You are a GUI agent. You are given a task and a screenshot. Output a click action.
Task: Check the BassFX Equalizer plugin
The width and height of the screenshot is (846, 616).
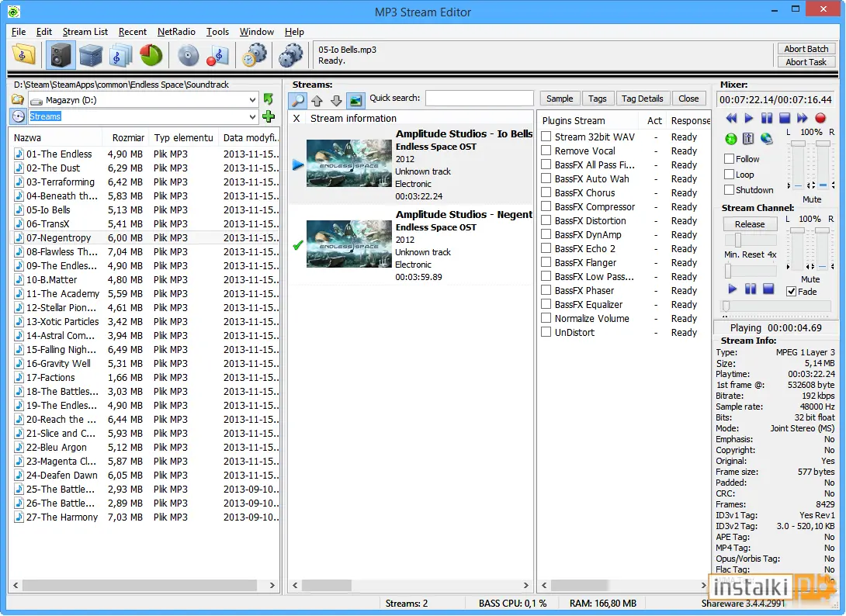point(546,303)
